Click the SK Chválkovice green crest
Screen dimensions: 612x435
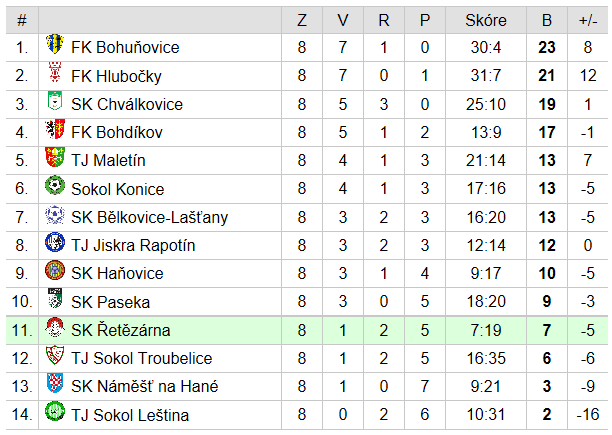[55, 101]
